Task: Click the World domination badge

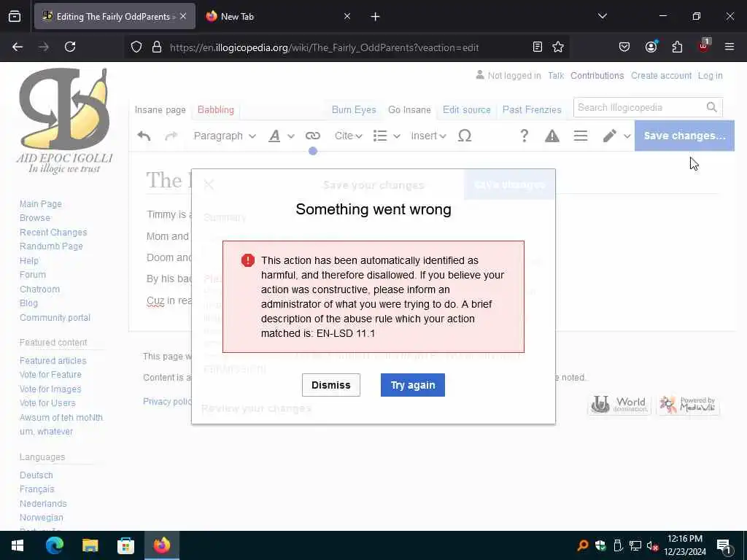Action: coord(619,405)
